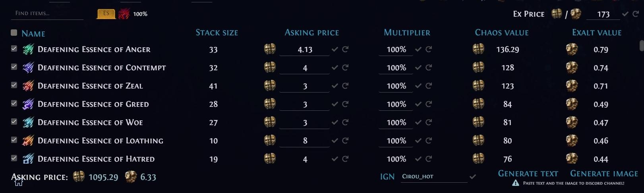Confirm multiplier for Deafening Essence of Greed

click(x=418, y=104)
